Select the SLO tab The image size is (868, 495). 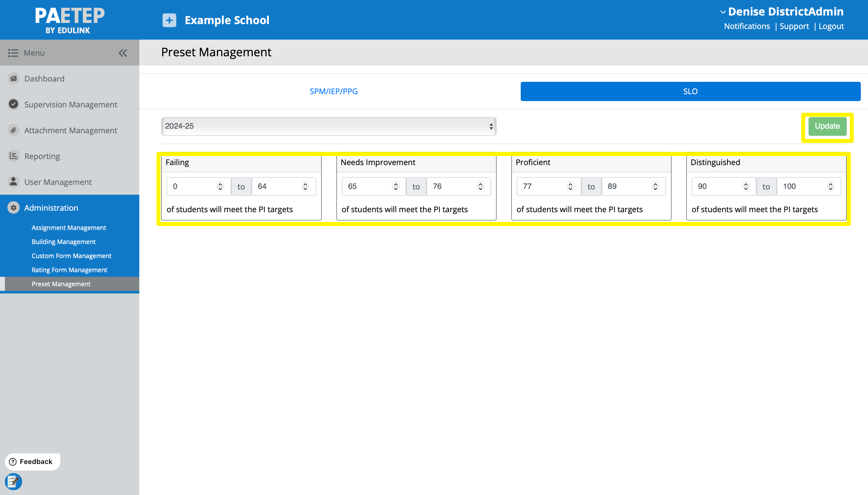click(x=690, y=91)
